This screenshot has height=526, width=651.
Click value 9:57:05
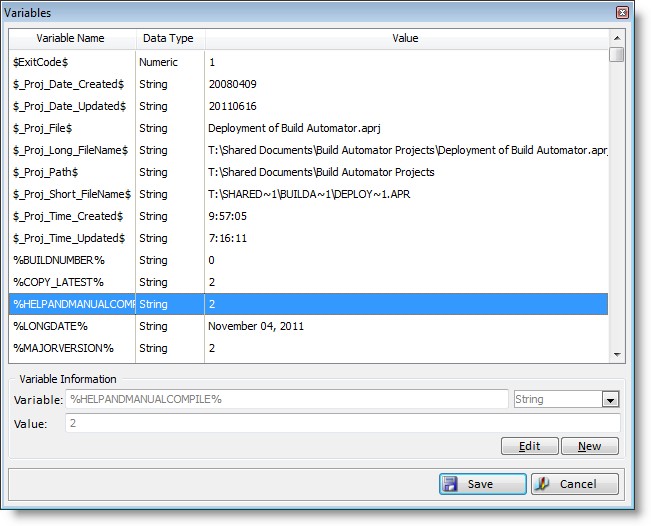(228, 216)
